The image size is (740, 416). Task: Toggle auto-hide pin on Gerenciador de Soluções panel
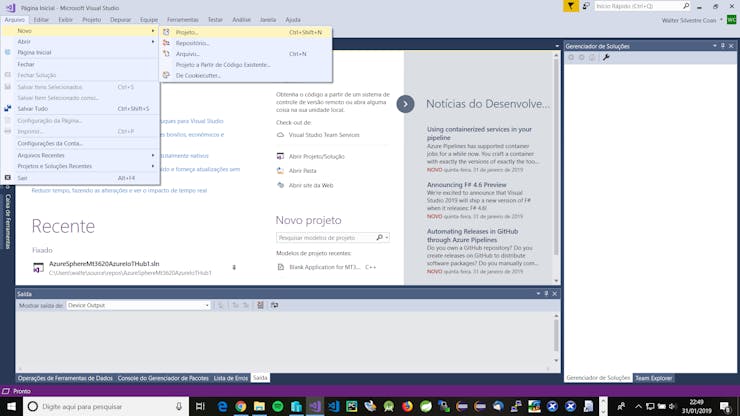tap(723, 46)
